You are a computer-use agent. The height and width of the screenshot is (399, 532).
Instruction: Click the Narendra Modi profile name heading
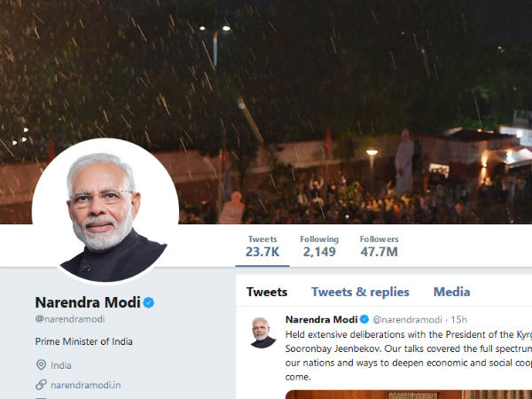pos(88,302)
